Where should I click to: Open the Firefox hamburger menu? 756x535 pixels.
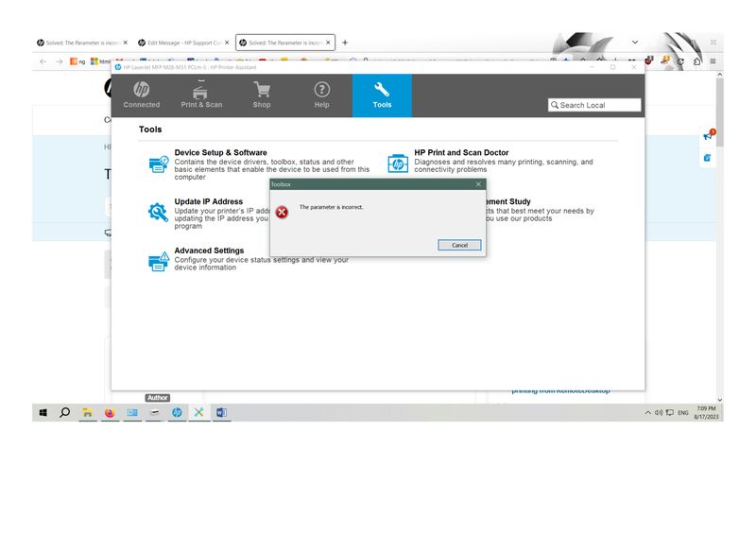click(713, 61)
